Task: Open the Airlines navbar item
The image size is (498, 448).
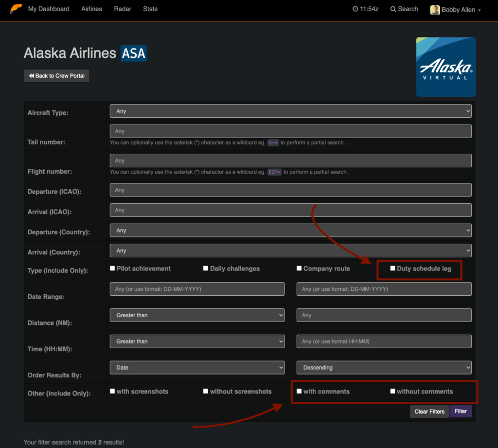Action: [x=91, y=9]
